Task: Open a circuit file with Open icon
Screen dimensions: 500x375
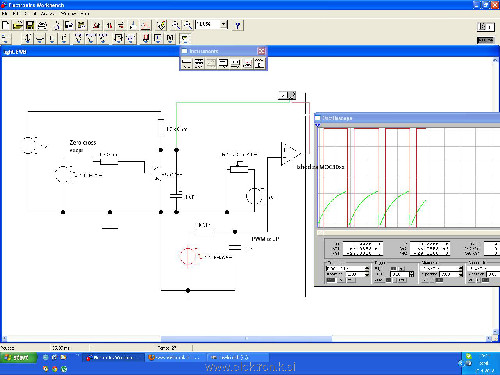Action: coord(18,25)
